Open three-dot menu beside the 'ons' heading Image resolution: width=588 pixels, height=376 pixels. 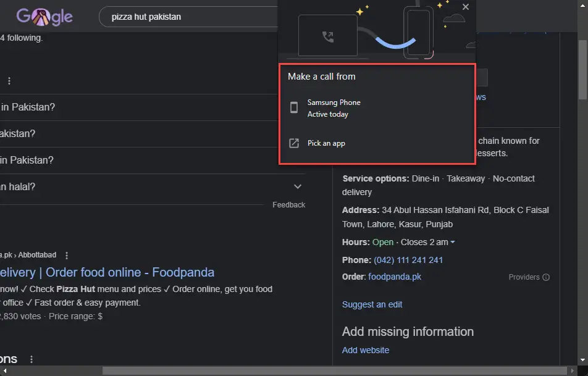(x=31, y=359)
